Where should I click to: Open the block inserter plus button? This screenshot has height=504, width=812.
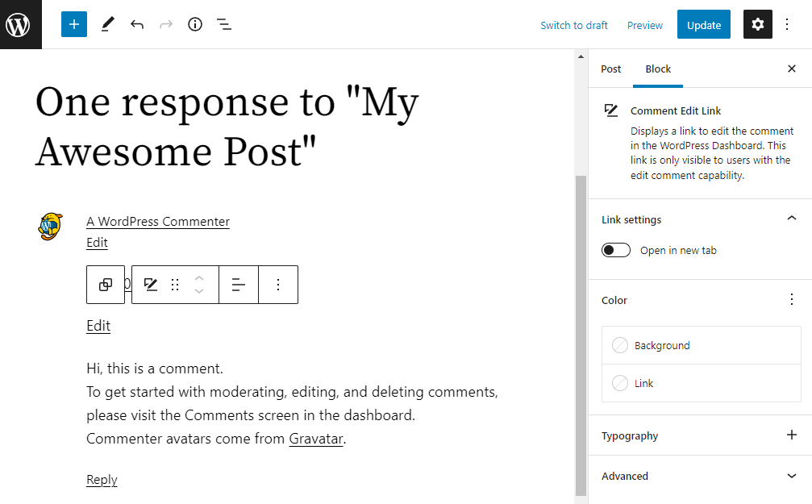(x=74, y=24)
